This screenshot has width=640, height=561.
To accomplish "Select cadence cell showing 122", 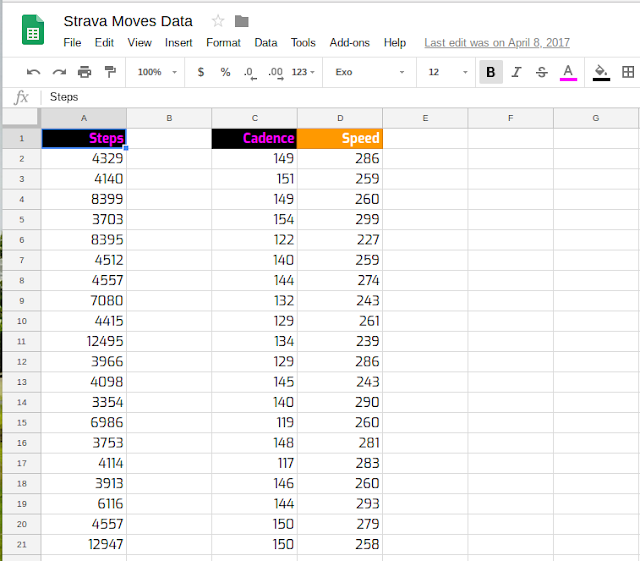I will 254,240.
